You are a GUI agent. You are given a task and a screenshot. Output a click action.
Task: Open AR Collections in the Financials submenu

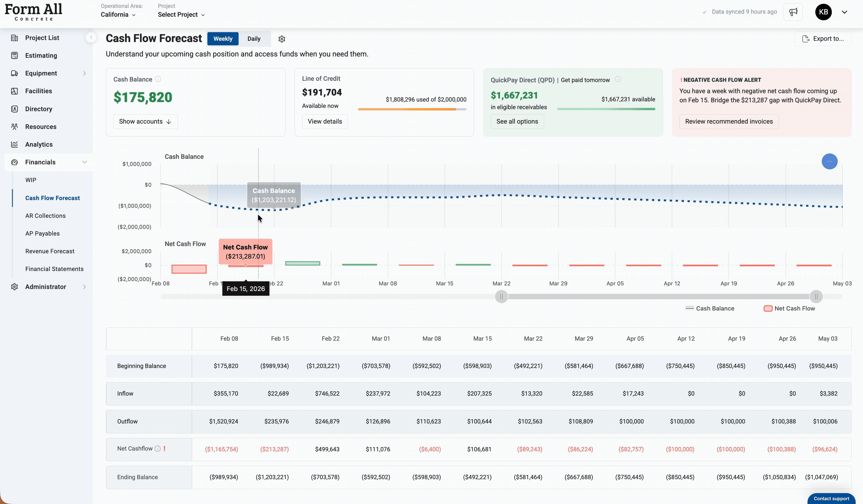coord(45,216)
